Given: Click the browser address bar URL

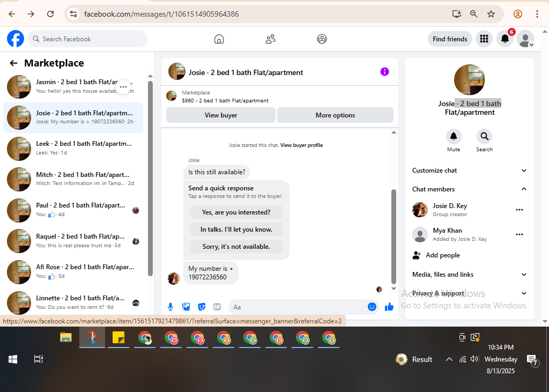Looking at the screenshot, I should [x=161, y=14].
